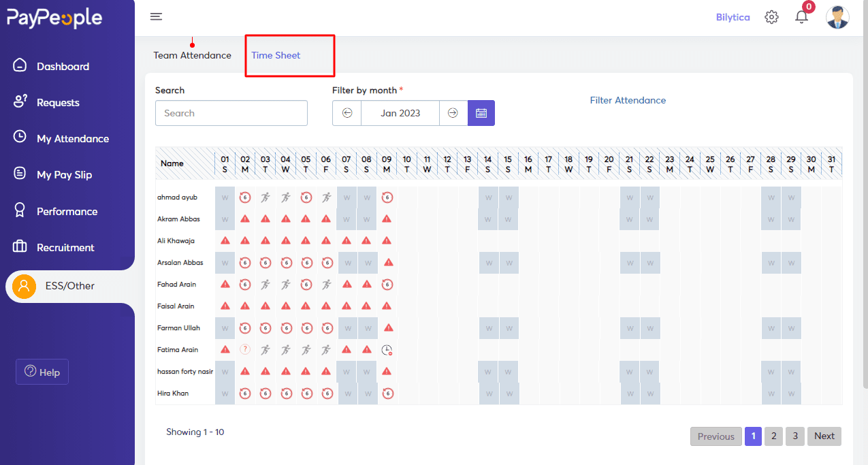Click Faisal Arain's day 05 warning icon
The width and height of the screenshot is (868, 465).
click(x=306, y=306)
